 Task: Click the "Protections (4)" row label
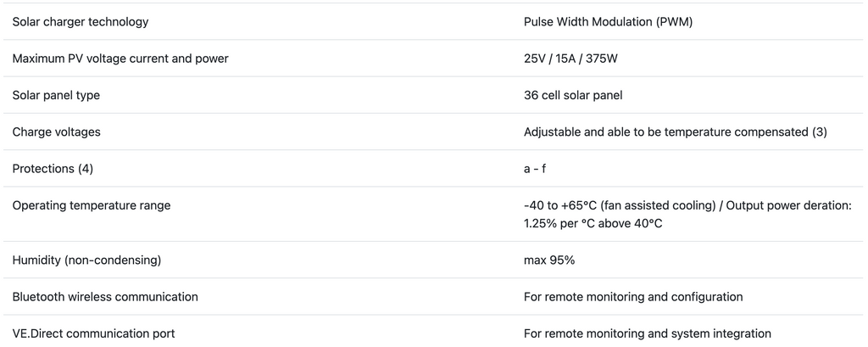coord(53,168)
